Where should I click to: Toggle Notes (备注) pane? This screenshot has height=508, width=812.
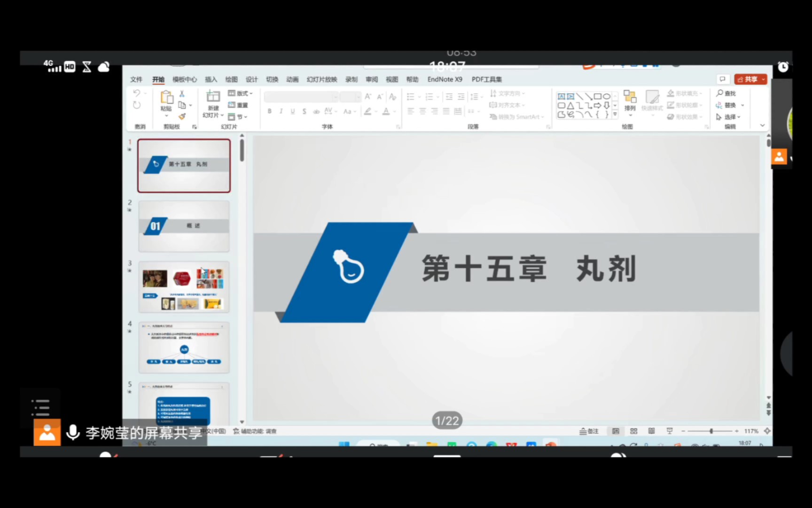tap(589, 431)
